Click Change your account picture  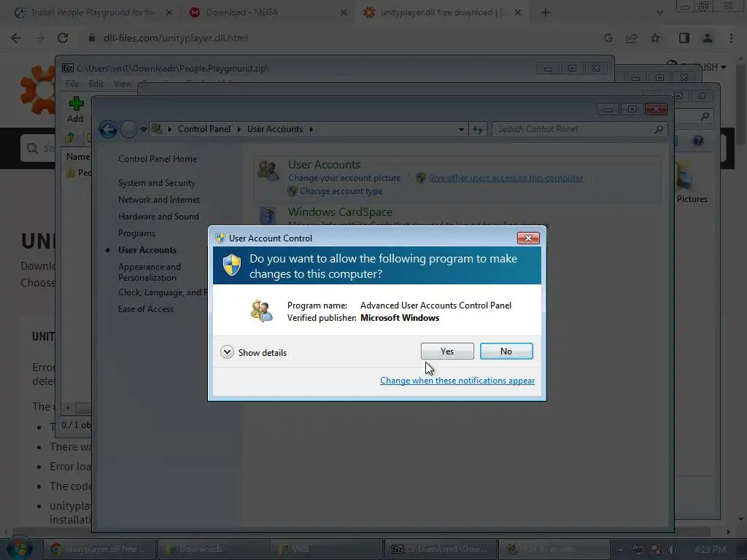pos(344,178)
